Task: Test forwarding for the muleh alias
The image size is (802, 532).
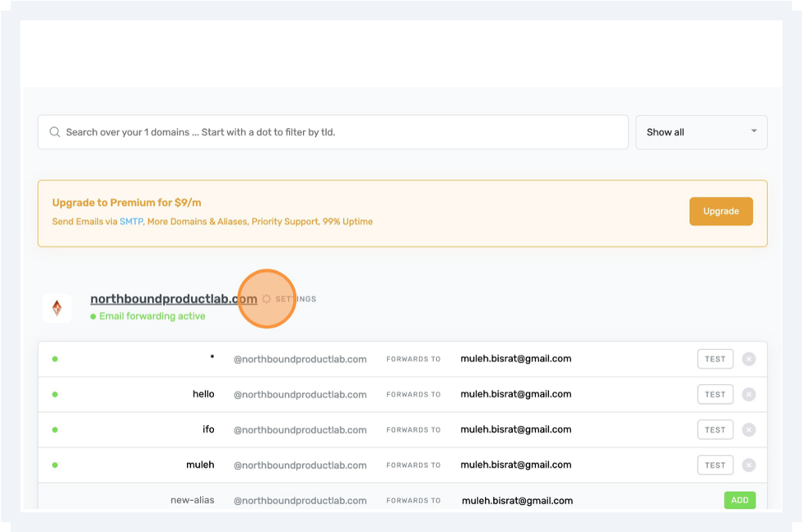Action: click(715, 464)
